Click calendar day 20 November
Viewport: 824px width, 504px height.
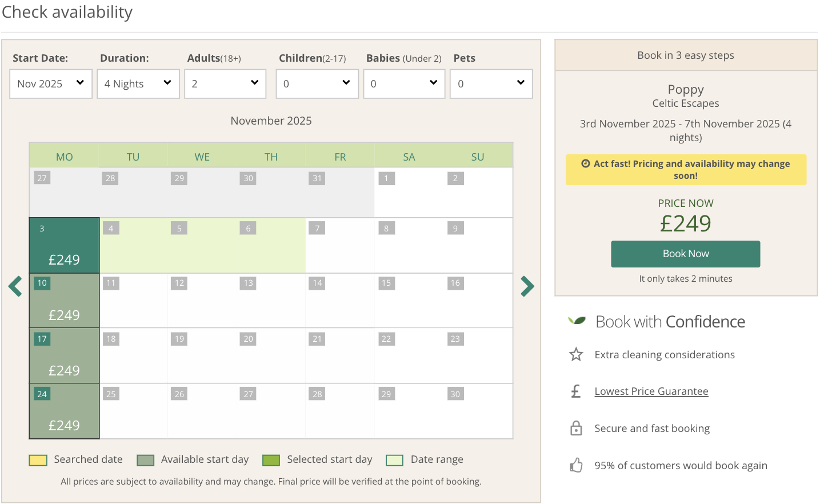point(271,355)
